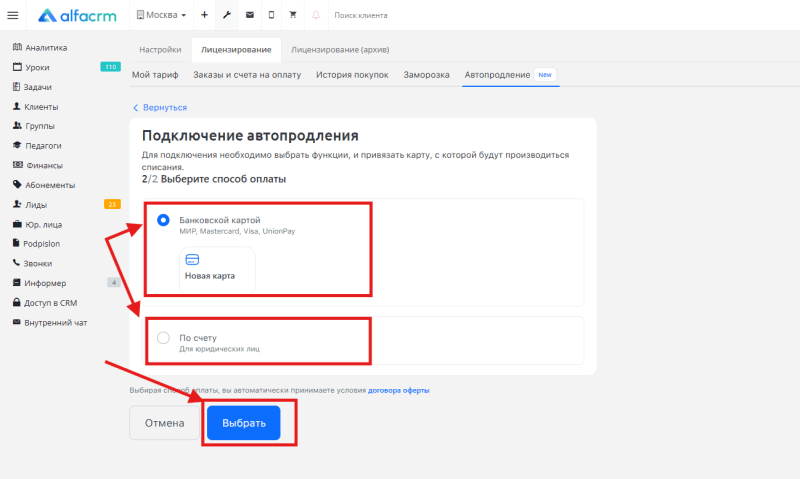The height and width of the screenshot is (479, 800).
Task: Open the shopping cart icon
Action: click(293, 15)
